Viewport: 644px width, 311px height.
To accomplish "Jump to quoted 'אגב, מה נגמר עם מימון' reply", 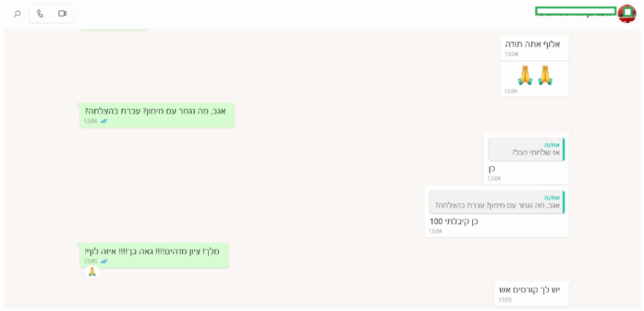I will pyautogui.click(x=497, y=202).
